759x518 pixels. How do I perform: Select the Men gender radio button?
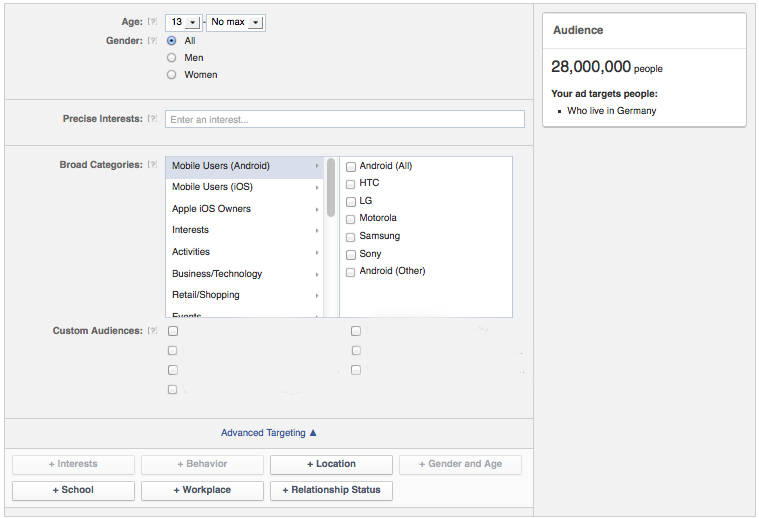pos(172,58)
